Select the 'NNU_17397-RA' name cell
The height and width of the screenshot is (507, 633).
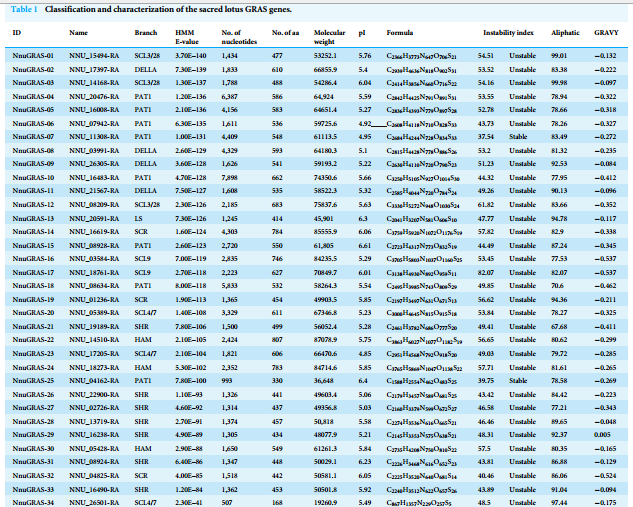pyautogui.click(x=94, y=70)
